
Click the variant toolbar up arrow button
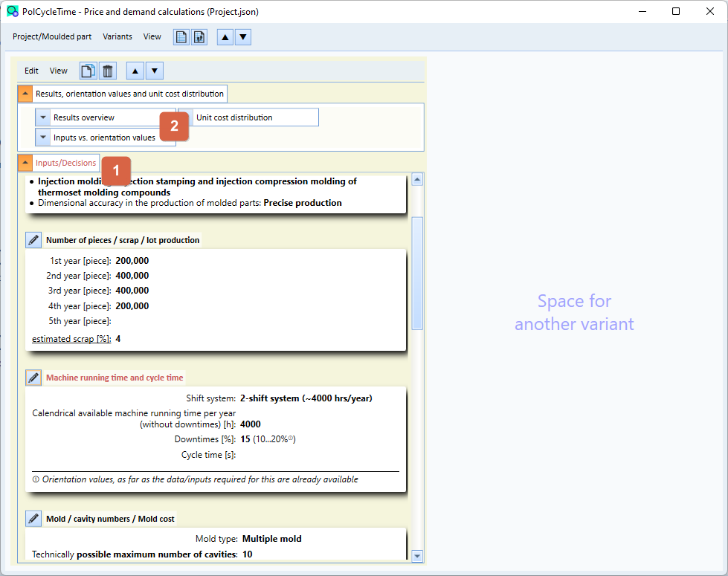point(135,71)
